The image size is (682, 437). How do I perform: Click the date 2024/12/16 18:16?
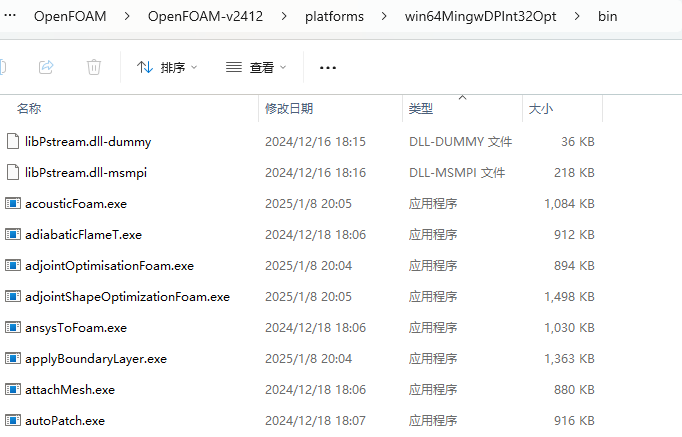click(315, 173)
